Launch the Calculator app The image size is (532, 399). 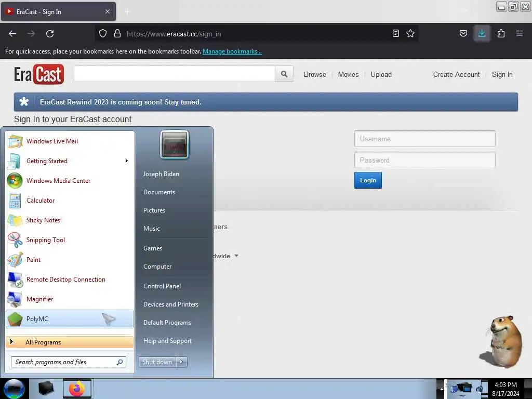[70, 200]
